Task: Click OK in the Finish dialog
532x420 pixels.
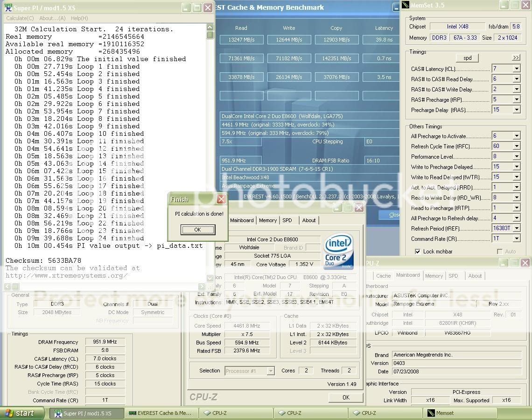Action: click(x=198, y=230)
